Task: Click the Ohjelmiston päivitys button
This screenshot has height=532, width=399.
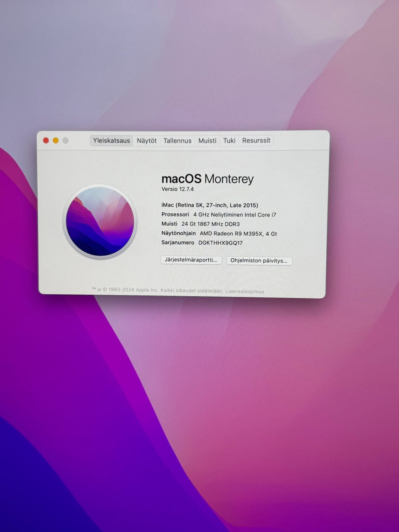Action: [x=259, y=261]
